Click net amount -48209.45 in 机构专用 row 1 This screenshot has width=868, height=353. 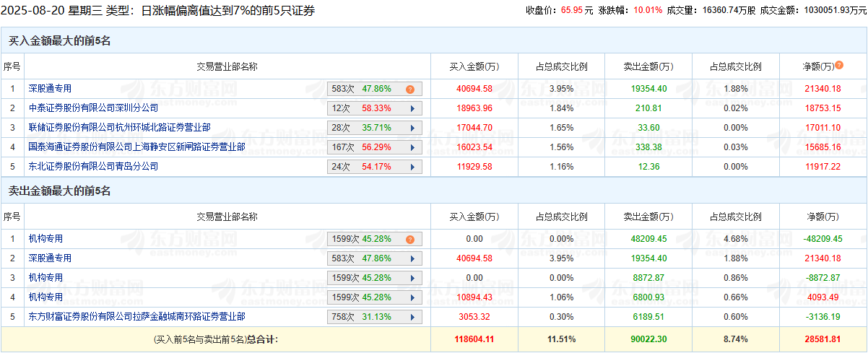[823, 239]
